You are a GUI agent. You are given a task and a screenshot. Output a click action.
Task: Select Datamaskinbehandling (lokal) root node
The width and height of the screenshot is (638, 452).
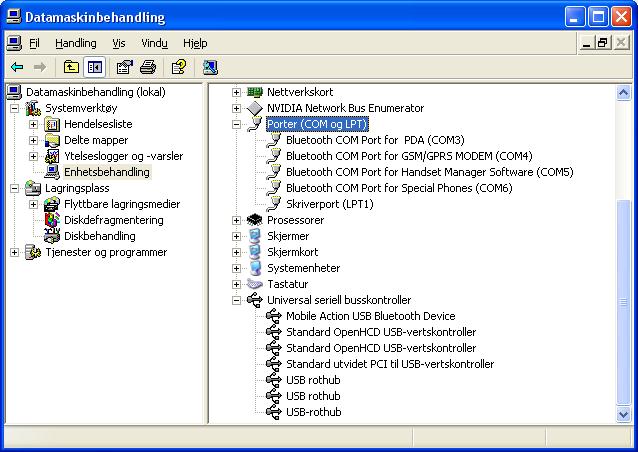pos(96,92)
